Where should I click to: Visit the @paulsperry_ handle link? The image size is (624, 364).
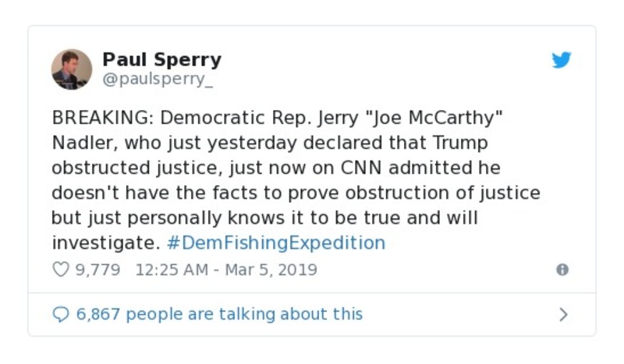pyautogui.click(x=158, y=79)
